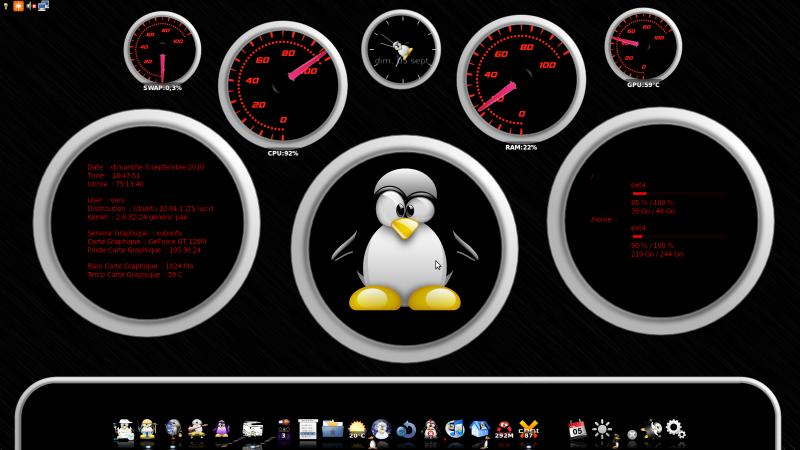This screenshot has height=450, width=800.
Task: Click the RAM 22% gauge
Action: [x=521, y=79]
